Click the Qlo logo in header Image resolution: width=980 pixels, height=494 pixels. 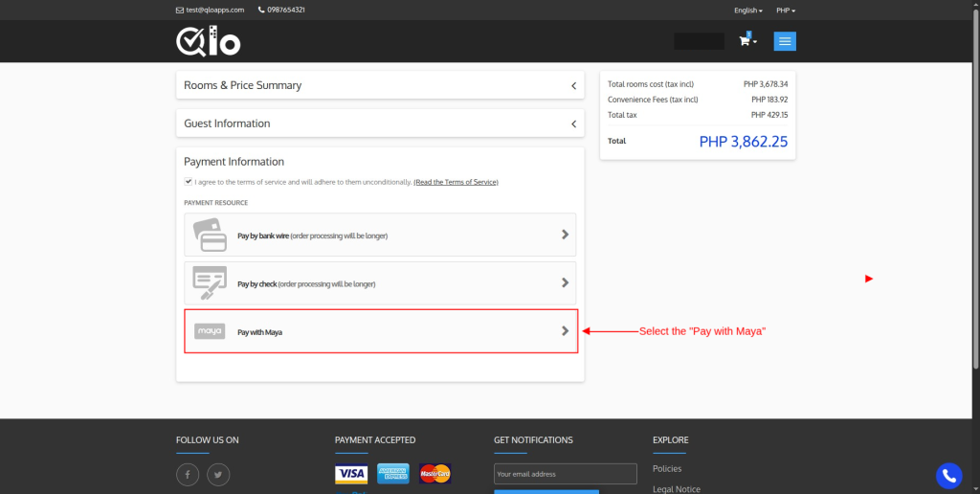pos(208,41)
